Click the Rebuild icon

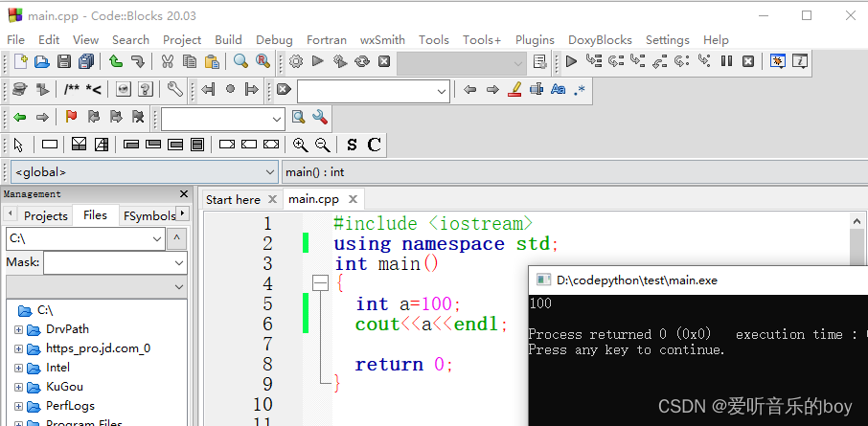pyautogui.click(x=362, y=61)
